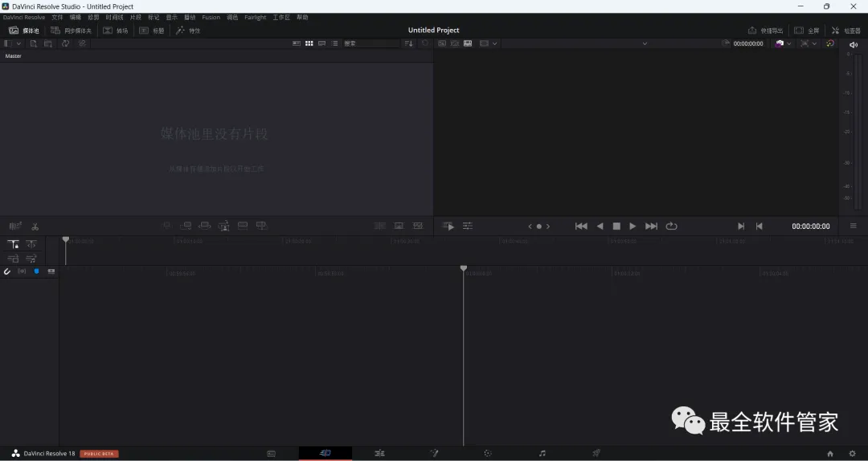Click the smooth cut transition icon
Screen dimensions: 868x461
click(418, 226)
